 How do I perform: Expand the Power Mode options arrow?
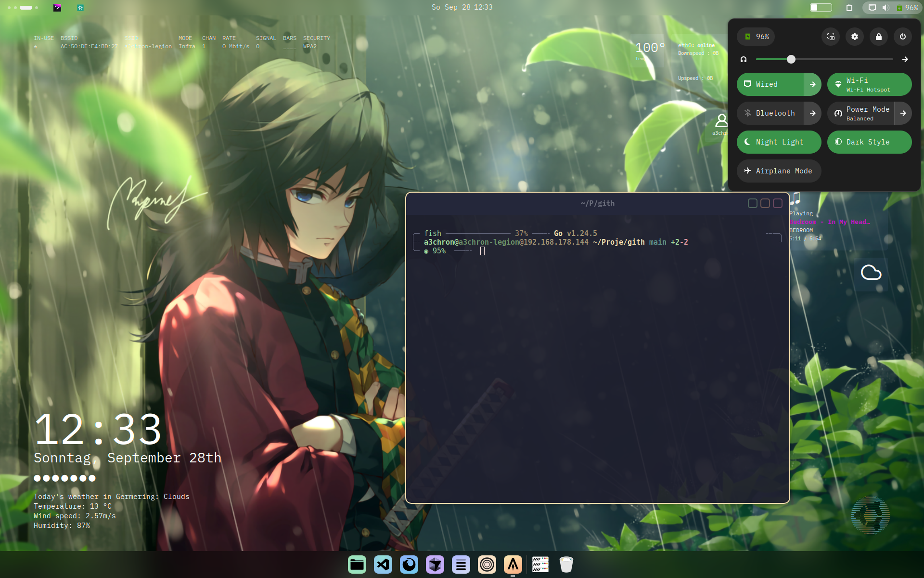(903, 113)
